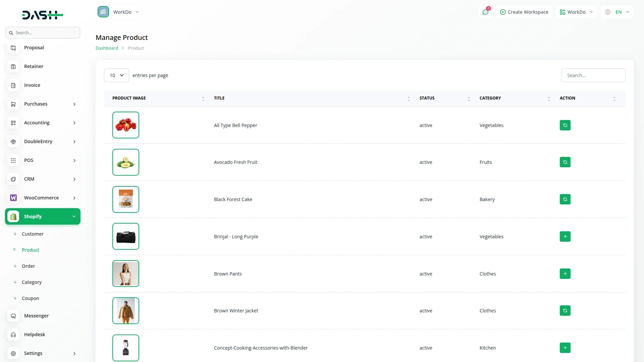Screen dimensions: 644x362
Task: Open Invoice from sidebar
Action: tap(32, 85)
